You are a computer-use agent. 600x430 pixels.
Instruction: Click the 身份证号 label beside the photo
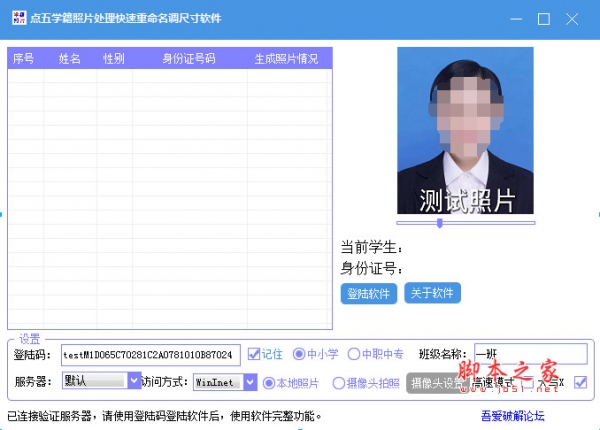click(x=371, y=269)
